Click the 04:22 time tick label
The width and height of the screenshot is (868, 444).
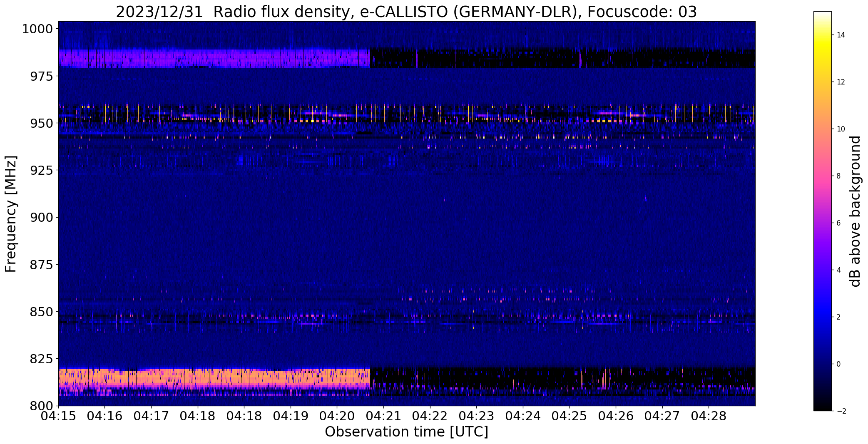pos(430,416)
